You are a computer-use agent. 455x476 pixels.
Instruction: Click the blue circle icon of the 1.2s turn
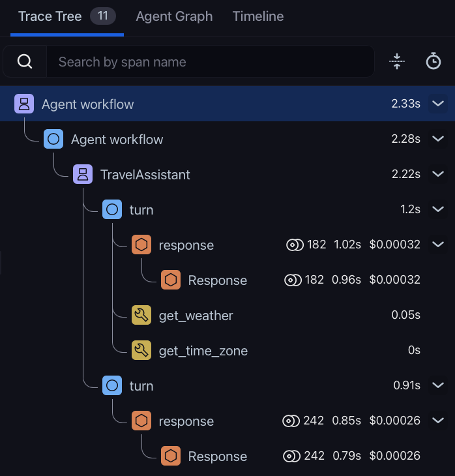112,209
